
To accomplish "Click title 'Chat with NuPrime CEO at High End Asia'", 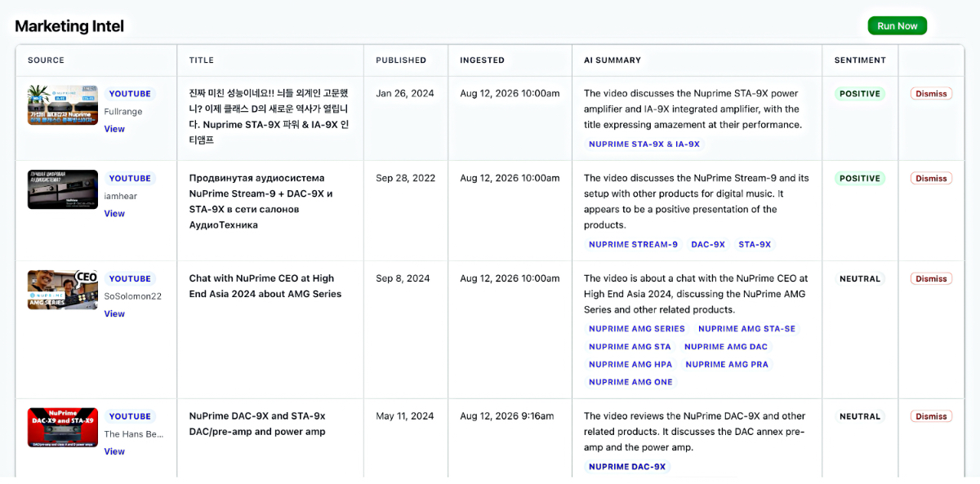I will [x=265, y=286].
